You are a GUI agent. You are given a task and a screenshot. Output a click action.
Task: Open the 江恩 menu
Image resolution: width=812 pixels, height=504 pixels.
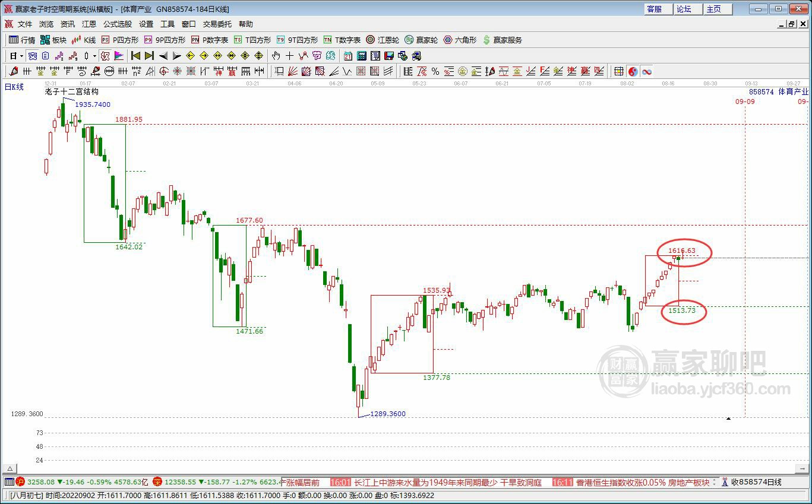point(89,24)
